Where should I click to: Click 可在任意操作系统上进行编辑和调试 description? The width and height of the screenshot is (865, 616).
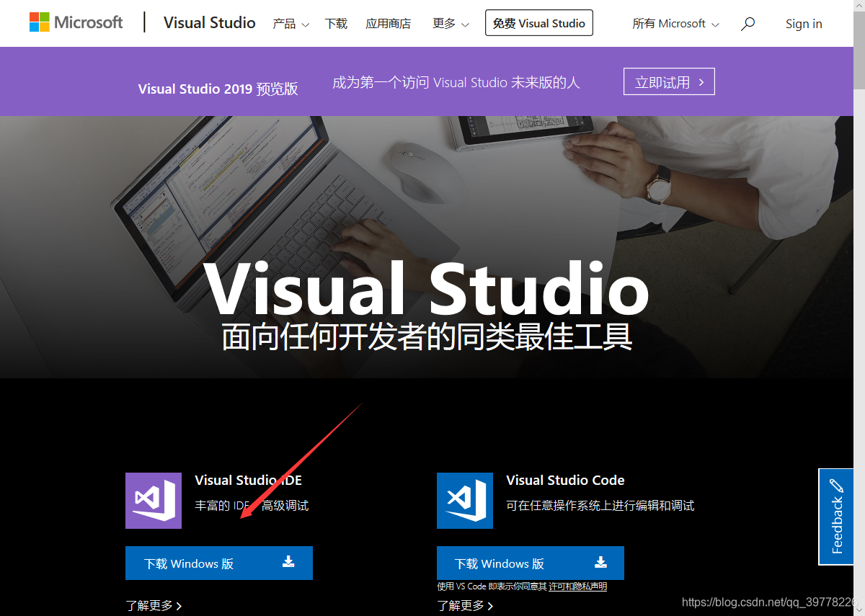[600, 506]
